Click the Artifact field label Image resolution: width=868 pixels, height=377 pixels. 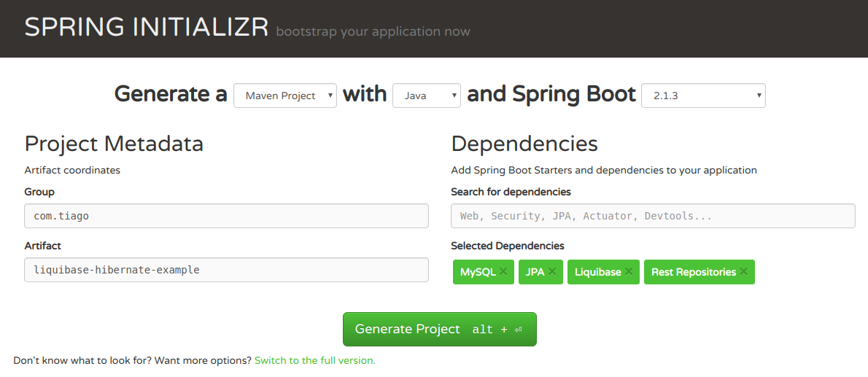42,245
